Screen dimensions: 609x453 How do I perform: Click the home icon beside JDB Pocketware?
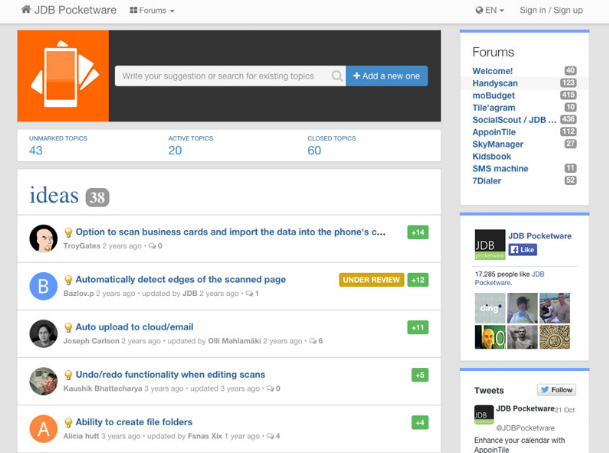tap(26, 9)
